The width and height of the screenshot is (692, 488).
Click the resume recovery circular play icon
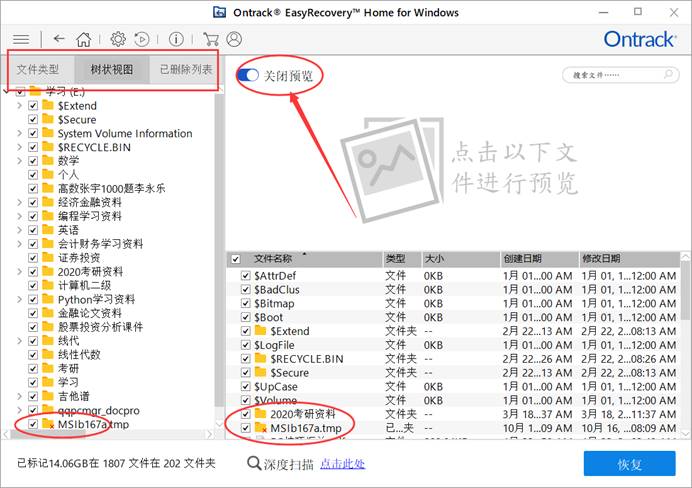(x=142, y=39)
